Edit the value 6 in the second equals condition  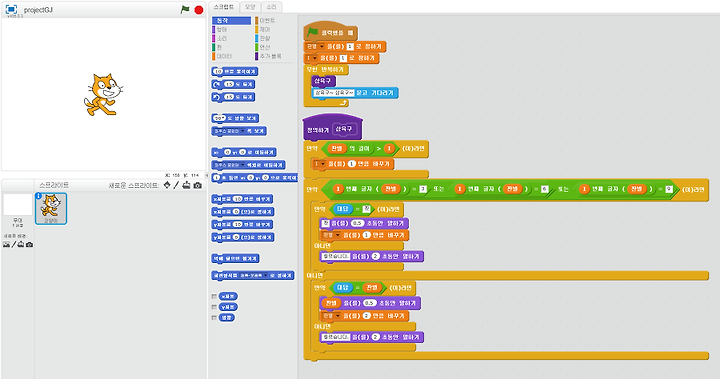click(545, 189)
